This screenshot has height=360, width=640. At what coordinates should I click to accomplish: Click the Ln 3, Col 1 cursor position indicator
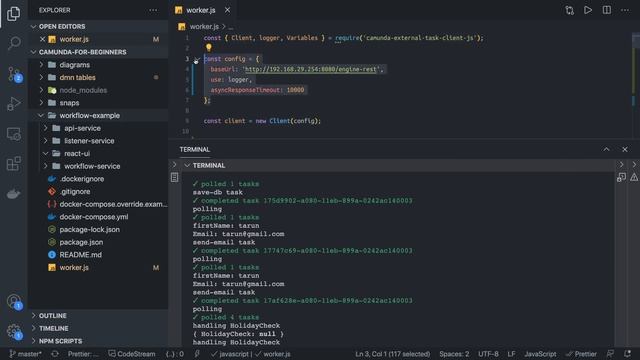pyautogui.click(x=393, y=354)
